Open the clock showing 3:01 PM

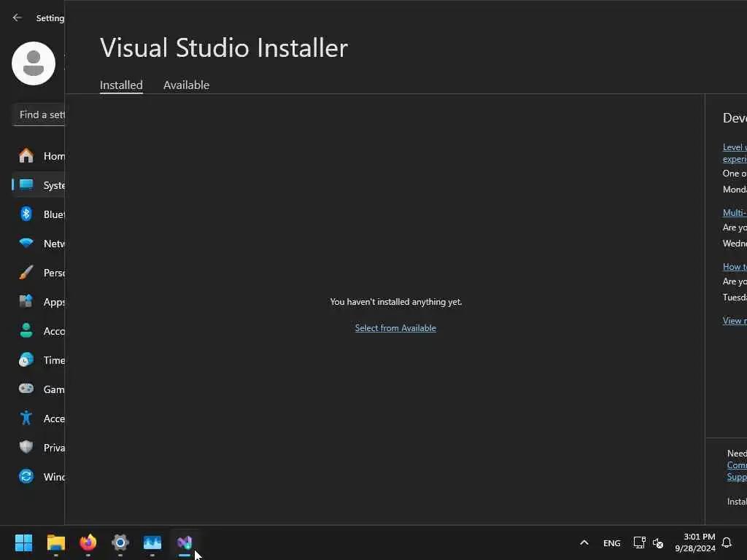[x=695, y=542]
